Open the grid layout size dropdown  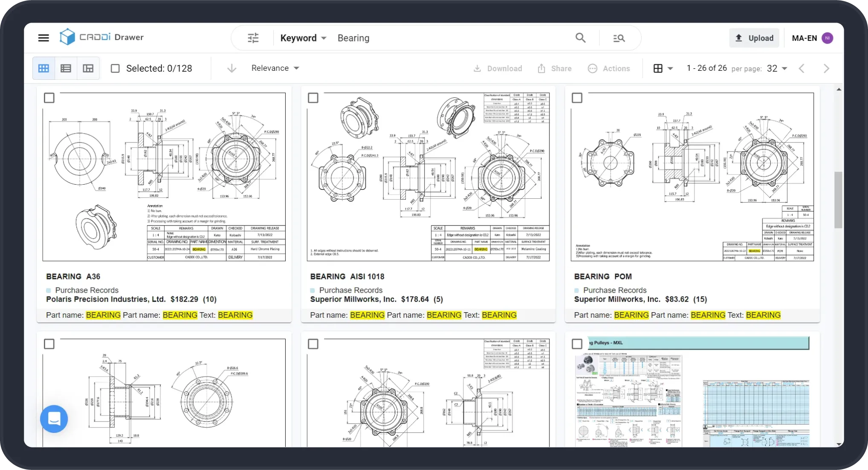pyautogui.click(x=663, y=68)
